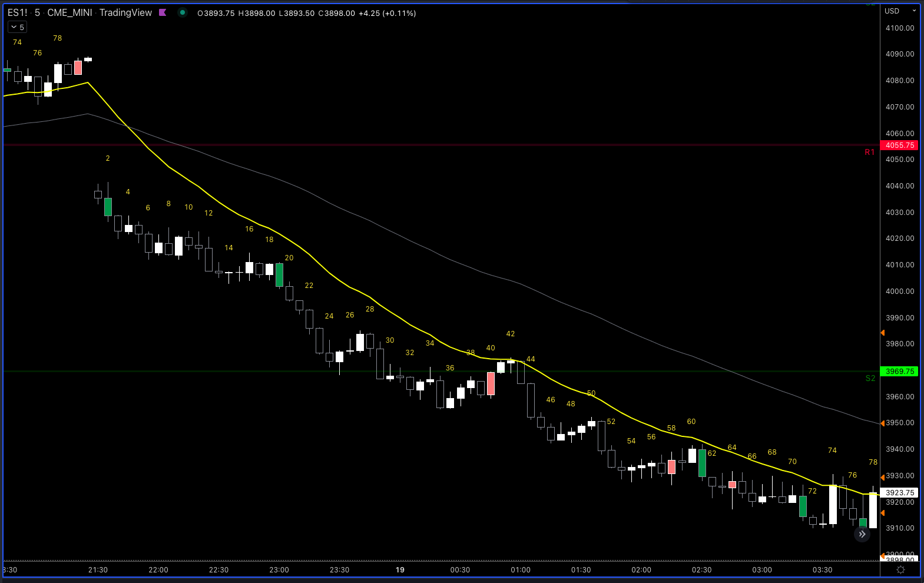This screenshot has width=924, height=583.
Task: Click 4070.00 on the price axis
Action: pyautogui.click(x=900, y=107)
